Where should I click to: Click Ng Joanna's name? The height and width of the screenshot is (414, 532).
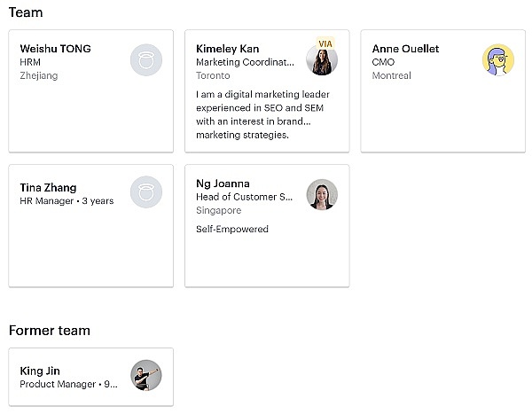(223, 184)
